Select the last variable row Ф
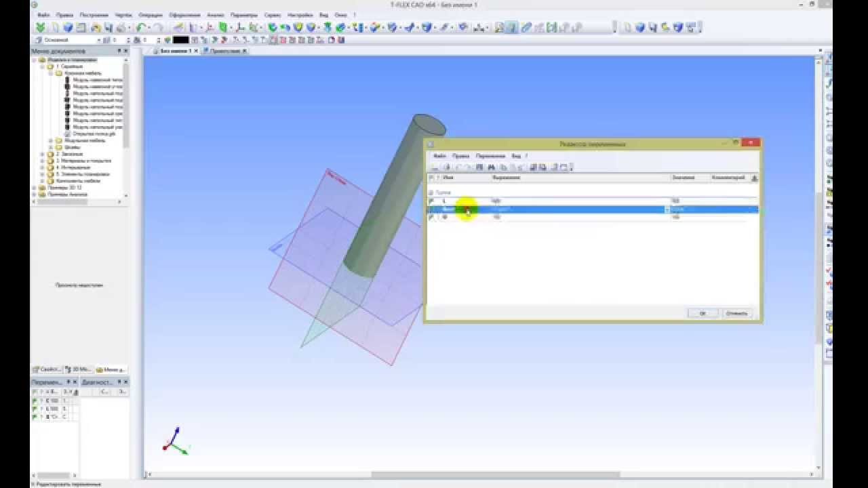868x488 pixels. coord(593,217)
